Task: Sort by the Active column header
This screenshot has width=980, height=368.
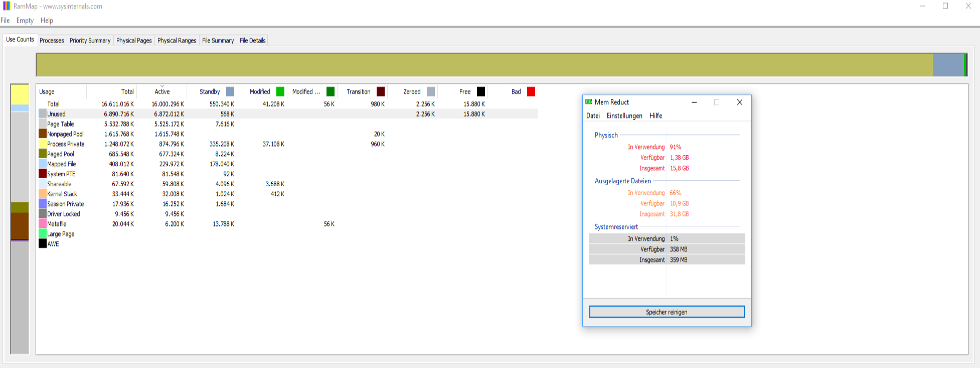Action: [x=162, y=92]
